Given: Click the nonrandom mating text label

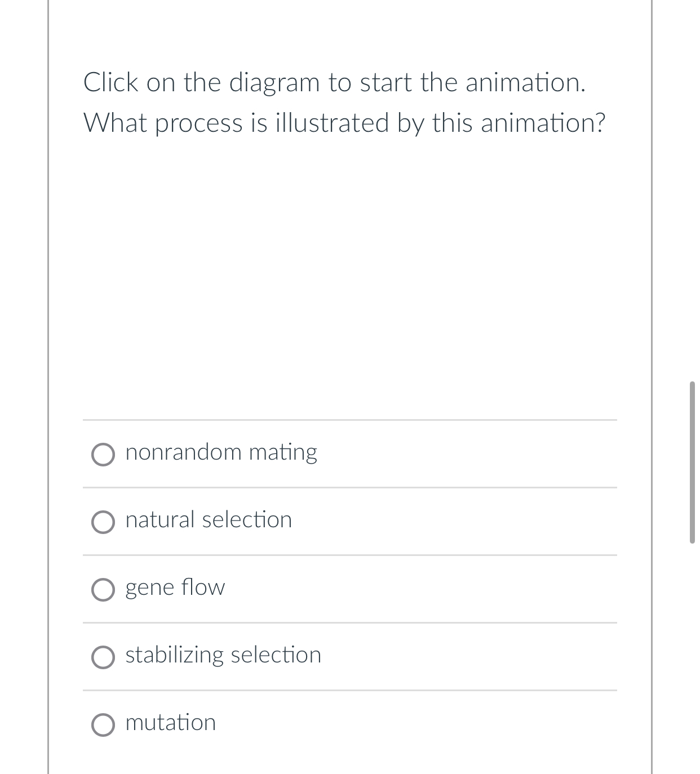Looking at the screenshot, I should coord(221,451).
